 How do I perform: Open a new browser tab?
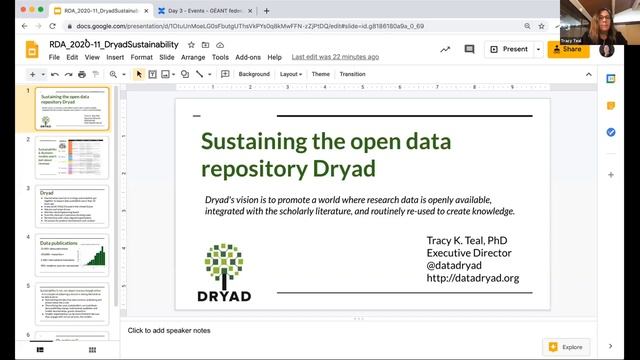267,11
